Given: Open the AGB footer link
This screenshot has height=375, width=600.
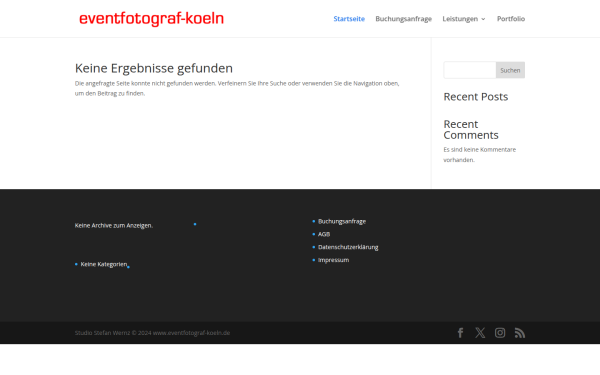Looking at the screenshot, I should pos(324,234).
